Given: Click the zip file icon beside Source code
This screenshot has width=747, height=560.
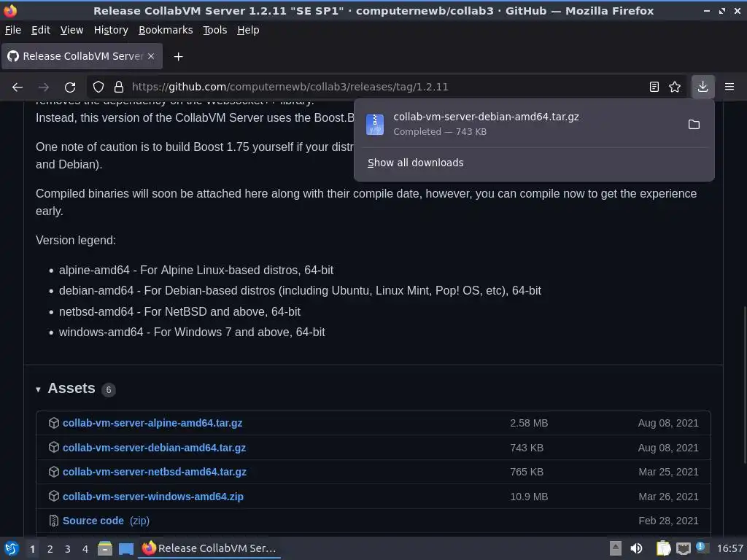Looking at the screenshot, I should pyautogui.click(x=54, y=521).
